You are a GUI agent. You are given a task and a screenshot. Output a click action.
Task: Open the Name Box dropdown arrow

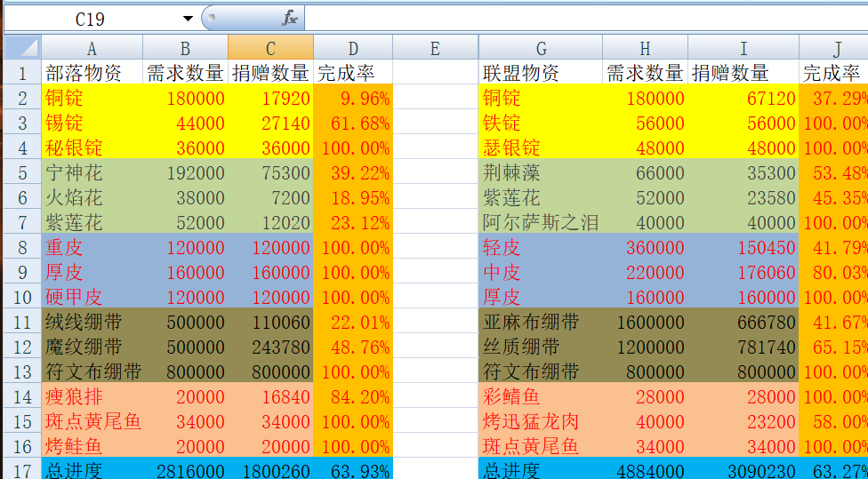point(188,19)
